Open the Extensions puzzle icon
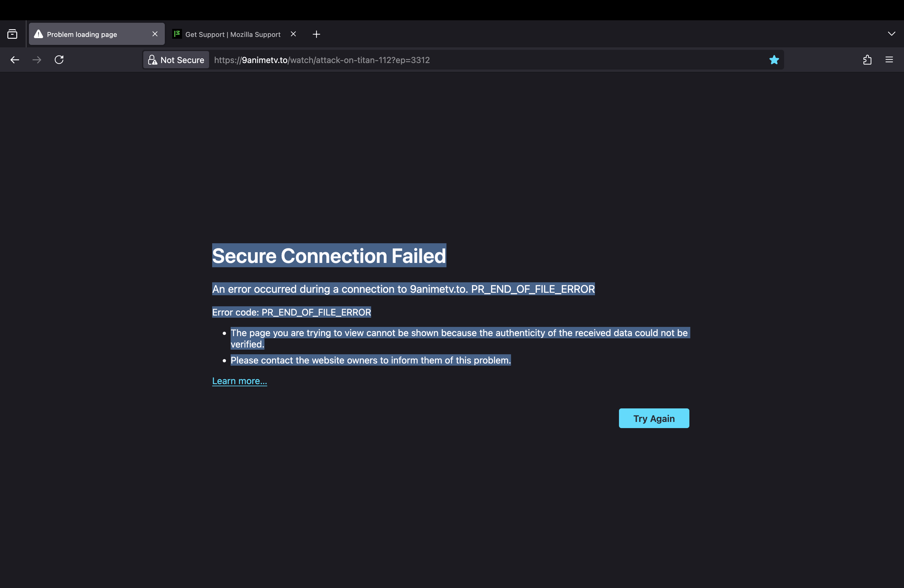This screenshot has height=588, width=904. click(867, 60)
